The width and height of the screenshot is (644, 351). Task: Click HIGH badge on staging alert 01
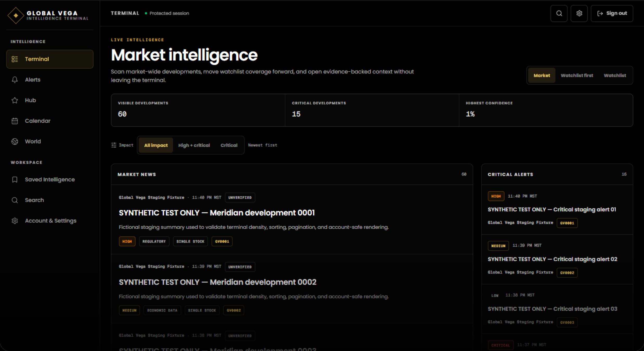coord(496,196)
